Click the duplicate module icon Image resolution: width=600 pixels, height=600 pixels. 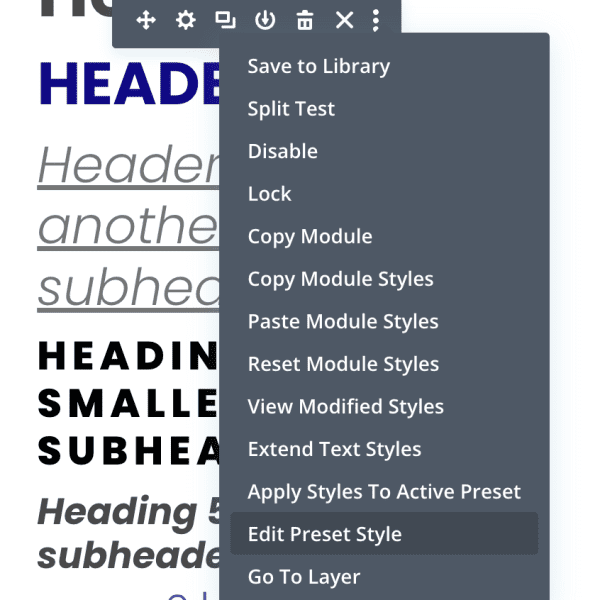(225, 20)
